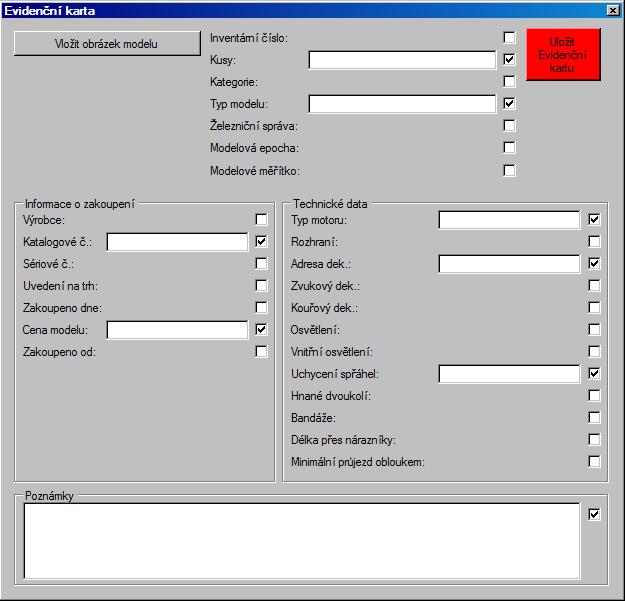Uncheck the Typ motoru checkbox
This screenshot has width=625, height=602.
pos(594,219)
